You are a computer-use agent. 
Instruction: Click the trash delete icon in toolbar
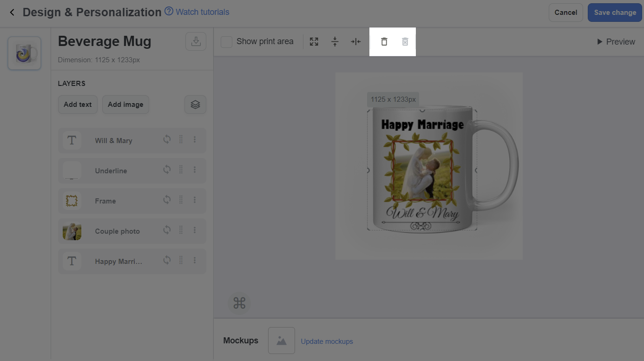point(384,42)
